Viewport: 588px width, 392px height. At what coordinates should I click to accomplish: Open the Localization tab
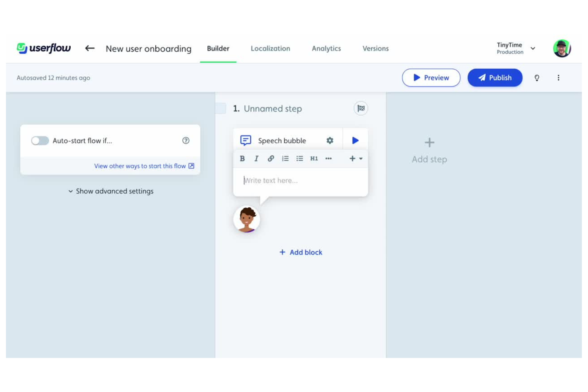(270, 48)
